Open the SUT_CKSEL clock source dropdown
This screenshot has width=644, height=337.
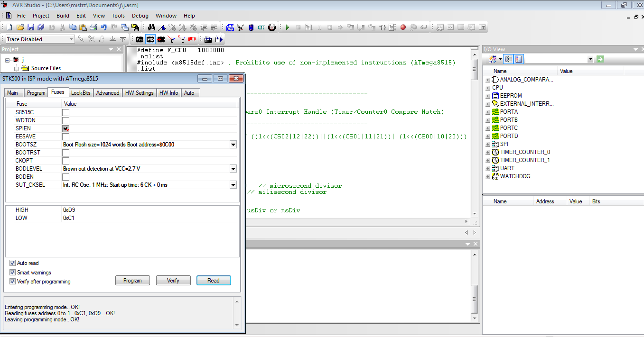[x=233, y=185]
